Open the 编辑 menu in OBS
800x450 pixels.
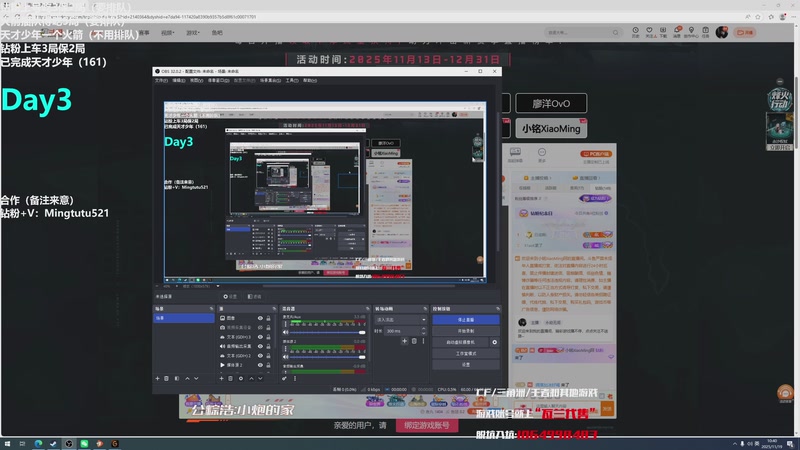coord(179,81)
